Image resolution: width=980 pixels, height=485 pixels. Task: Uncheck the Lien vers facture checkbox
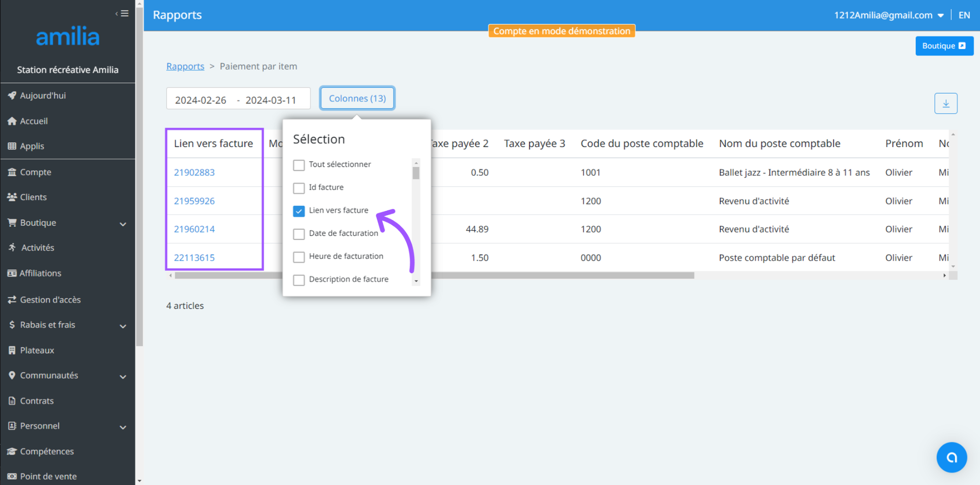(x=299, y=211)
